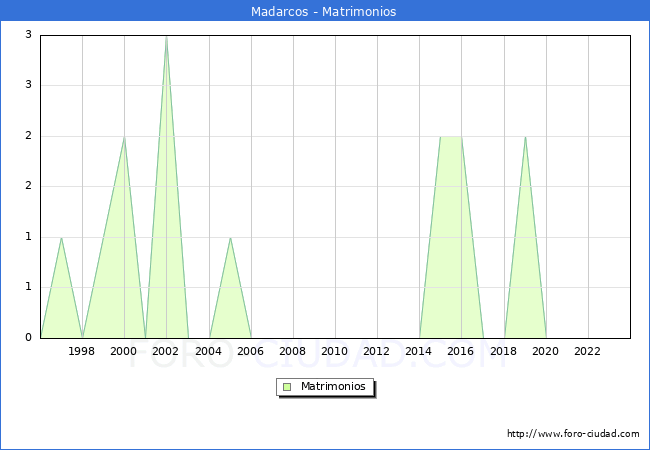Click the green Matrimonios legend swatch
This screenshot has width=650, height=450.
pos(287,387)
